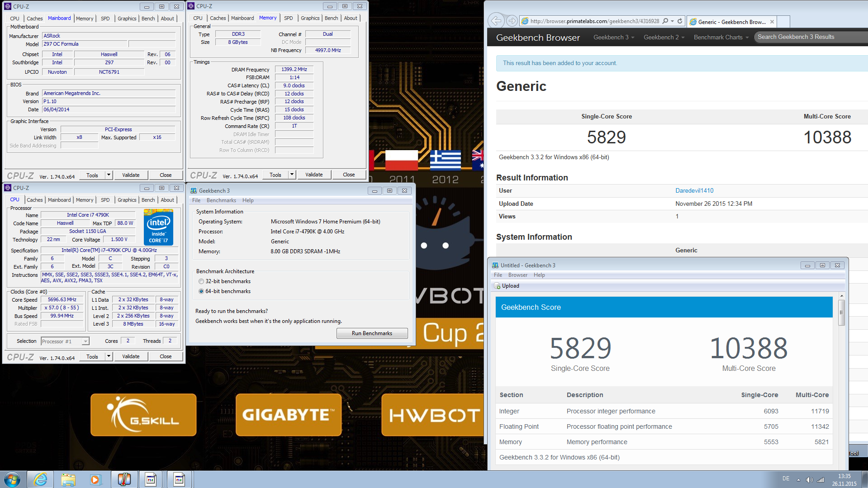
Task: Open Bench tab in CPU-Z Memory window
Action: [x=331, y=18]
